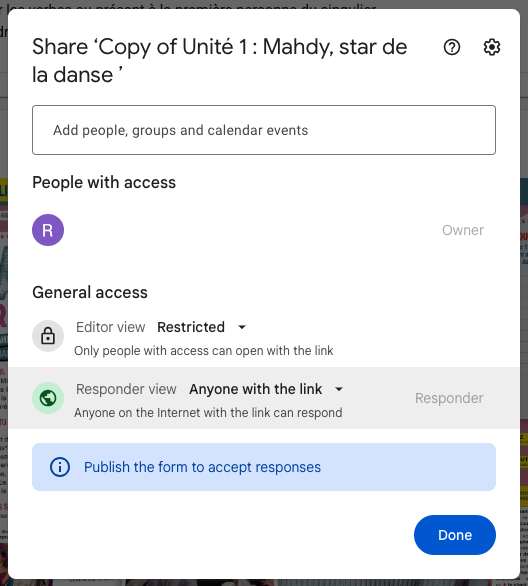The width and height of the screenshot is (528, 586).
Task: Click the lock icon beside Editor view
Action: pos(48,336)
